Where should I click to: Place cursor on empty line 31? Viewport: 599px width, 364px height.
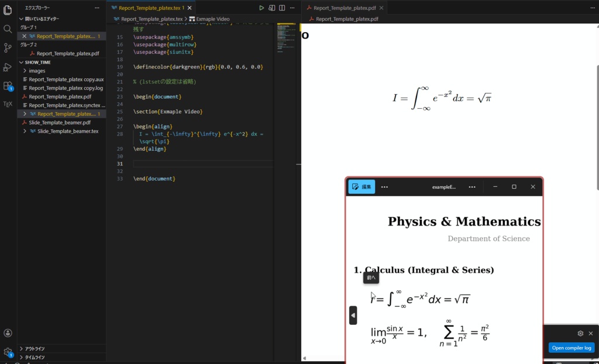click(202, 164)
